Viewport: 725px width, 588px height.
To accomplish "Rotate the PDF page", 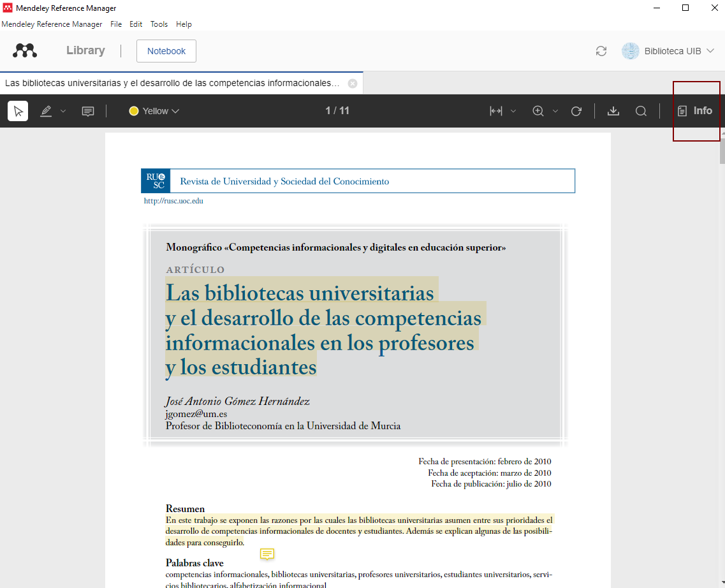I will (x=576, y=111).
